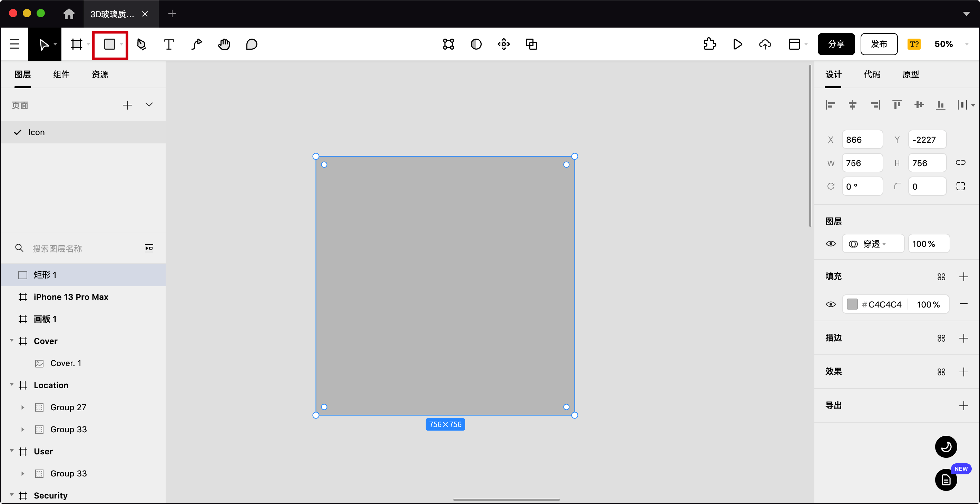Align selection to right edge

[x=875, y=104]
